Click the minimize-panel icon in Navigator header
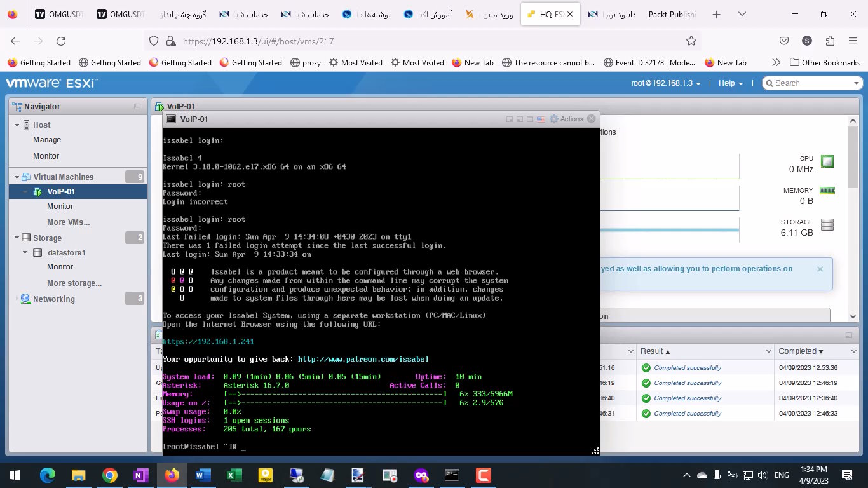Viewport: 868px width, 488px height. click(x=137, y=107)
